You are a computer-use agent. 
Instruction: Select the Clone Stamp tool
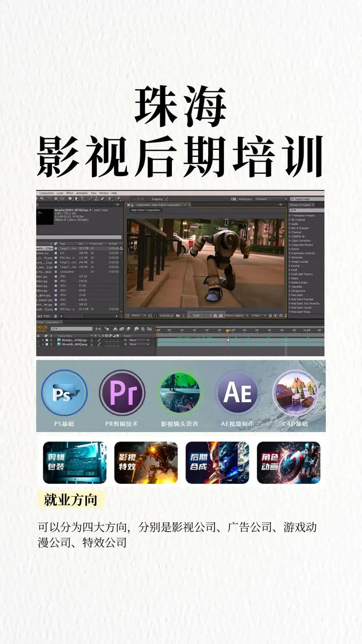click(x=96, y=198)
